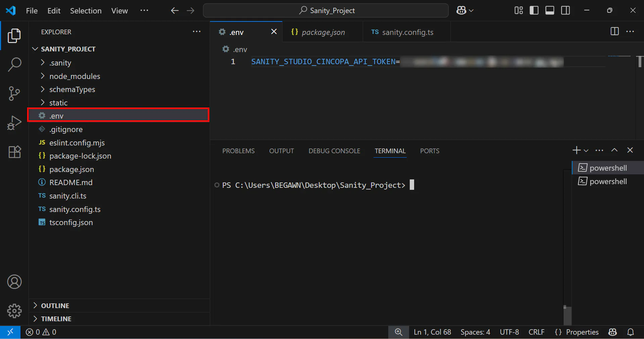
Task: Close the .env editor tab
Action: click(x=274, y=32)
